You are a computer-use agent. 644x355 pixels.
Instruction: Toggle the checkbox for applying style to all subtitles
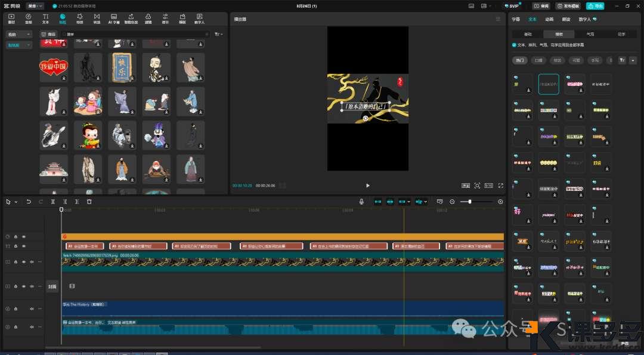(515, 45)
